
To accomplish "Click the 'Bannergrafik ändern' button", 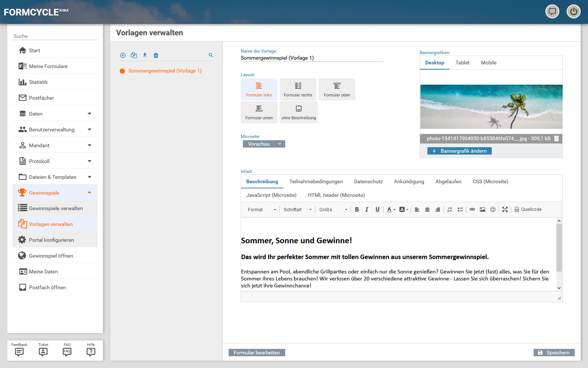I will pyautogui.click(x=459, y=151).
